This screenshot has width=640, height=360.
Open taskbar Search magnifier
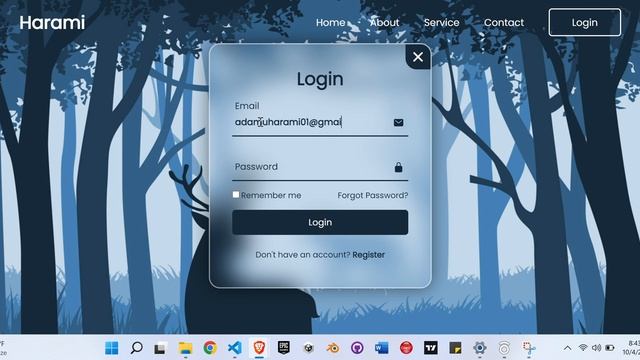point(136,348)
